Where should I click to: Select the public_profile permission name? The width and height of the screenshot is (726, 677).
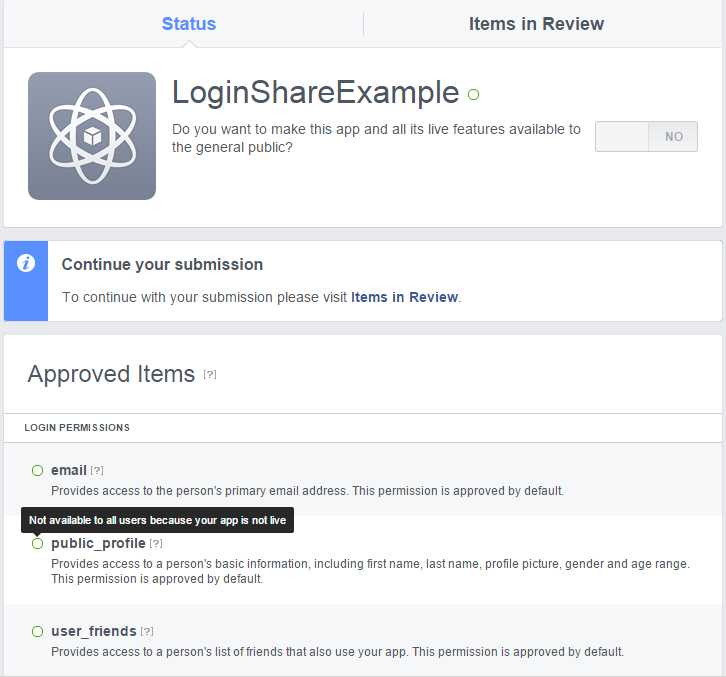click(x=98, y=544)
